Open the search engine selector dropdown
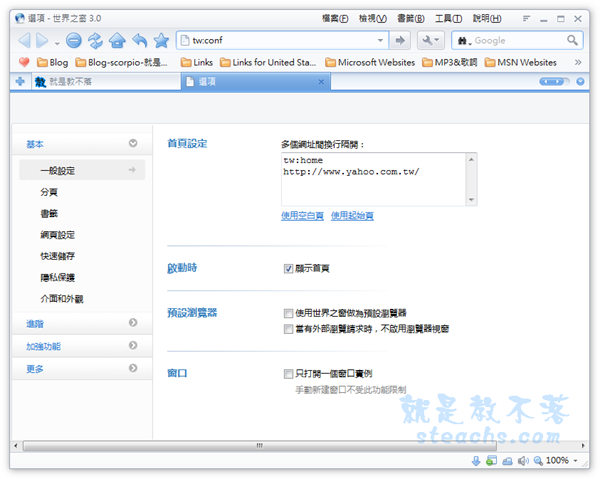 coord(464,41)
